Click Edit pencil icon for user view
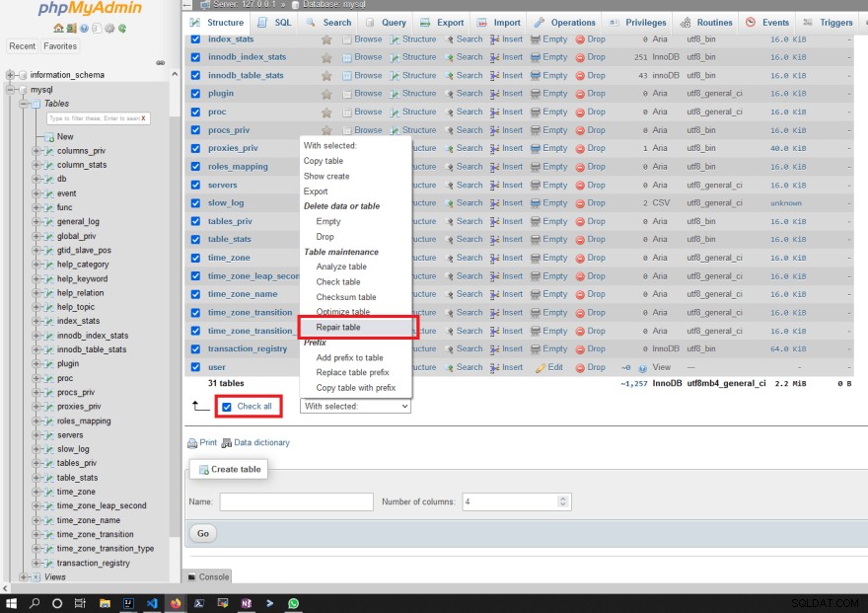This screenshot has height=613, width=868. [541, 367]
